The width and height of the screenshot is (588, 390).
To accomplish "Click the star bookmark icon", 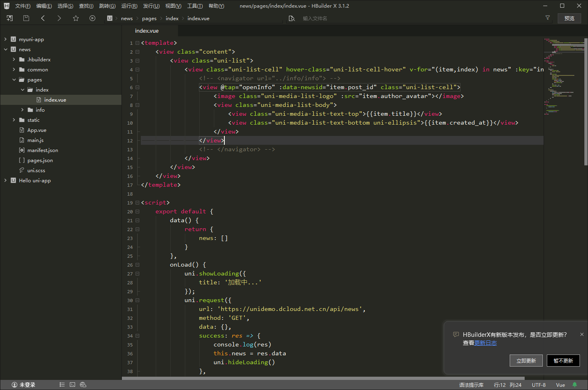I will (76, 18).
